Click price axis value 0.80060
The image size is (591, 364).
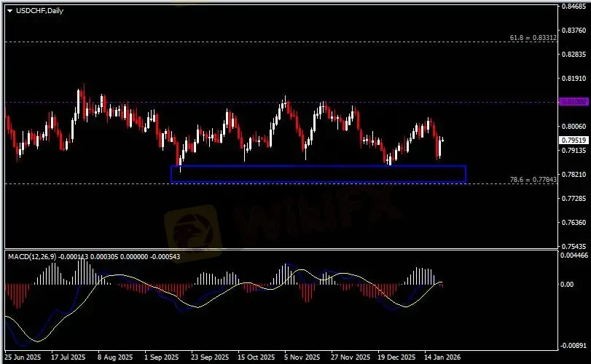coord(574,127)
